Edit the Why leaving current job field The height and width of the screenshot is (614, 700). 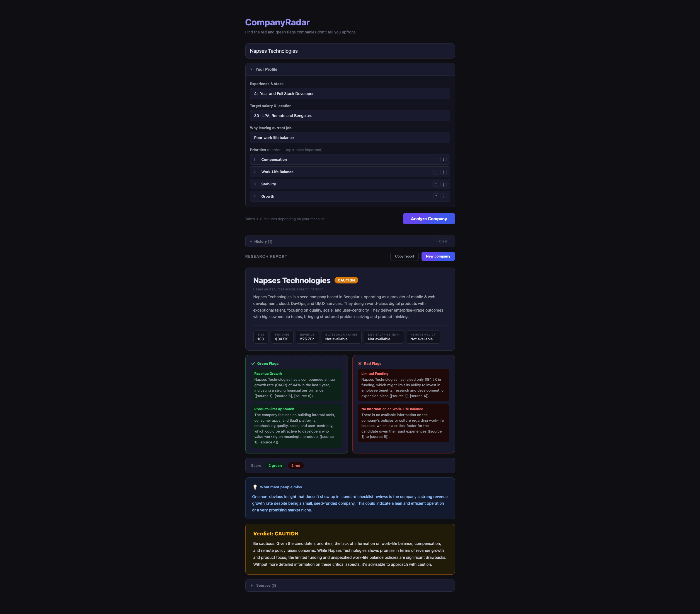[x=350, y=138]
